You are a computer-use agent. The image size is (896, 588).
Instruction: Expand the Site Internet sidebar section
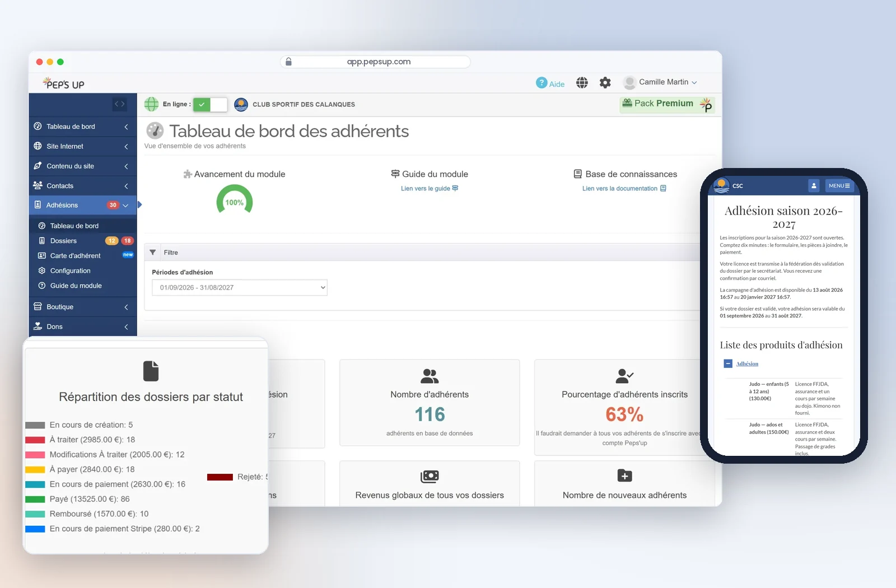pyautogui.click(x=83, y=146)
